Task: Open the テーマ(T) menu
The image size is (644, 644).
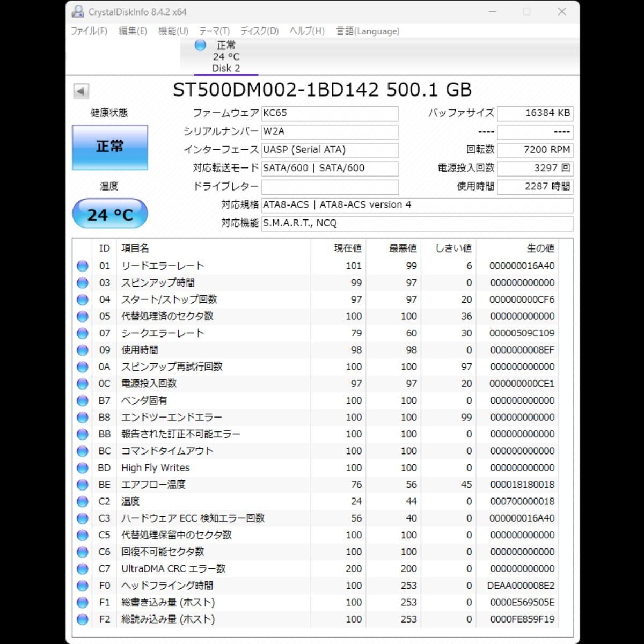Action: 214,31
